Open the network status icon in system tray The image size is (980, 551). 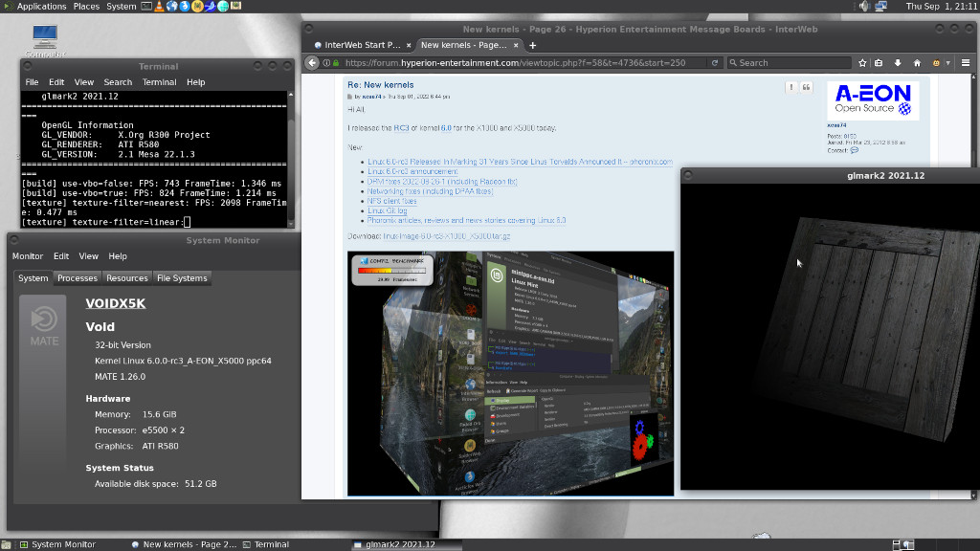coord(880,7)
